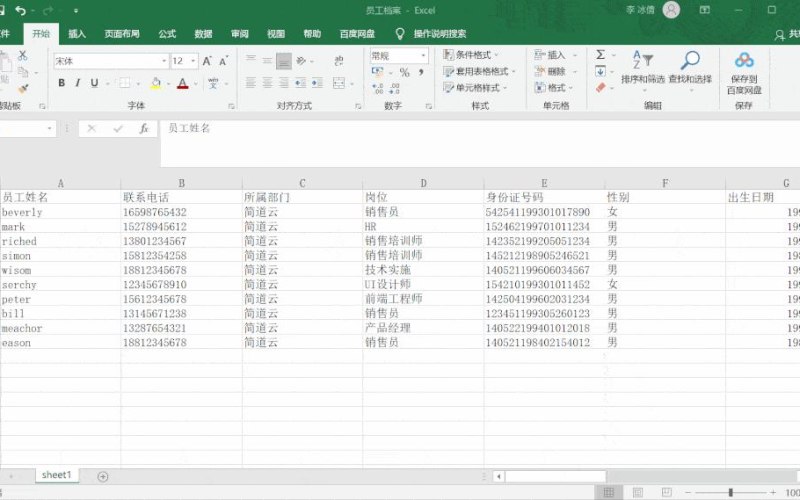Apply the comma style icon
This screenshot has width=800, height=500.
point(421,72)
